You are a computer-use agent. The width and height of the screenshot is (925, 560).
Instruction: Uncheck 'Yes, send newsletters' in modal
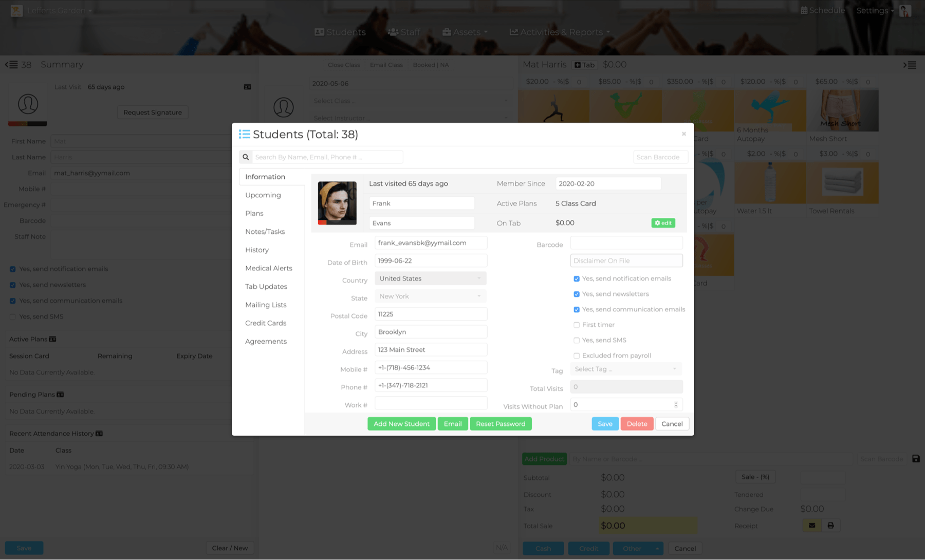[577, 294]
